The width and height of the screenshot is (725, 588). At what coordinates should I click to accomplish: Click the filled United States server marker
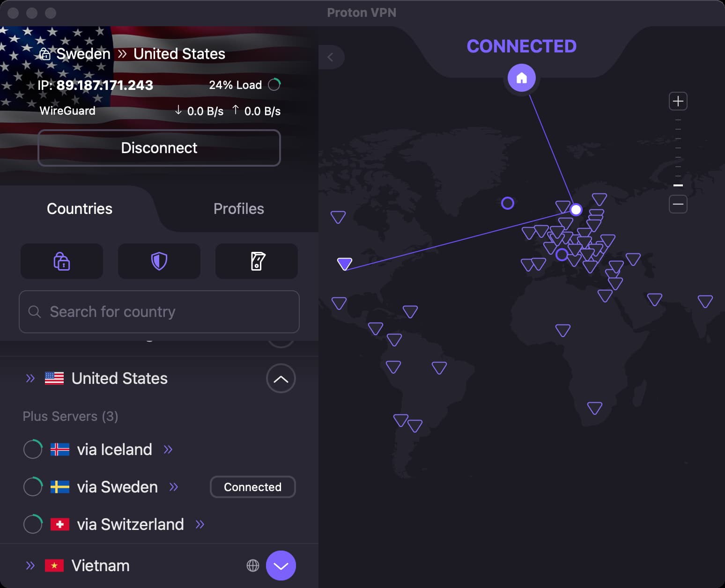click(345, 264)
